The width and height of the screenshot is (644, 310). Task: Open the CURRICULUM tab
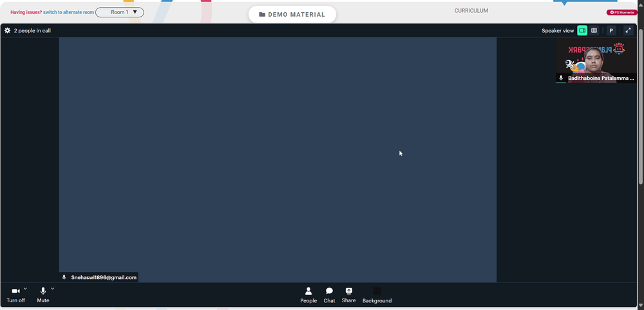click(x=471, y=11)
